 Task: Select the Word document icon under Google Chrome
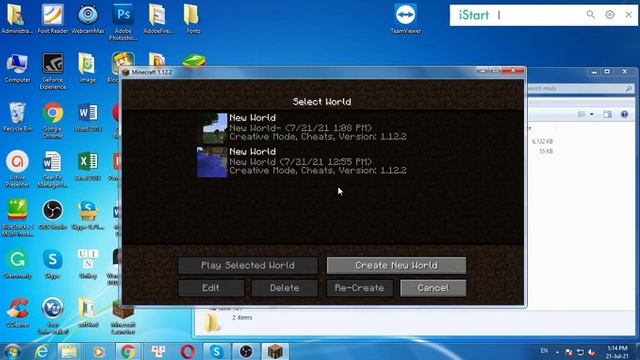tap(52, 169)
